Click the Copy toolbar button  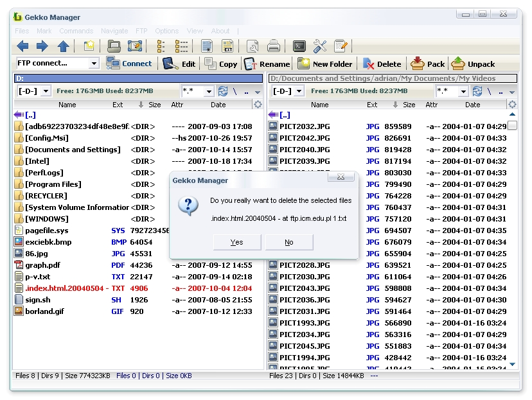[x=221, y=64]
